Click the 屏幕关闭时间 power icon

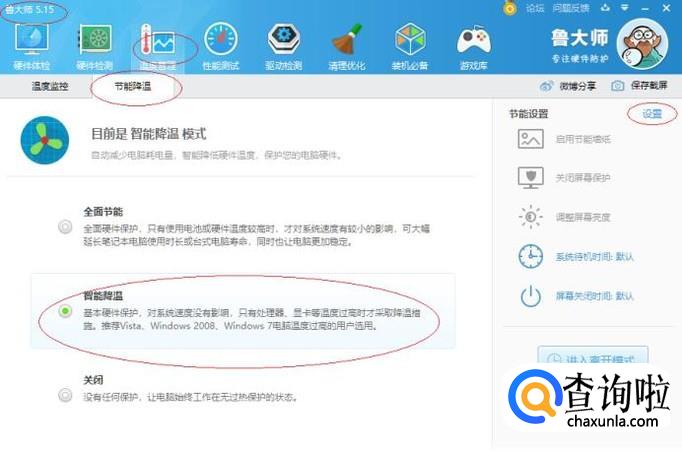pyautogui.click(x=531, y=296)
